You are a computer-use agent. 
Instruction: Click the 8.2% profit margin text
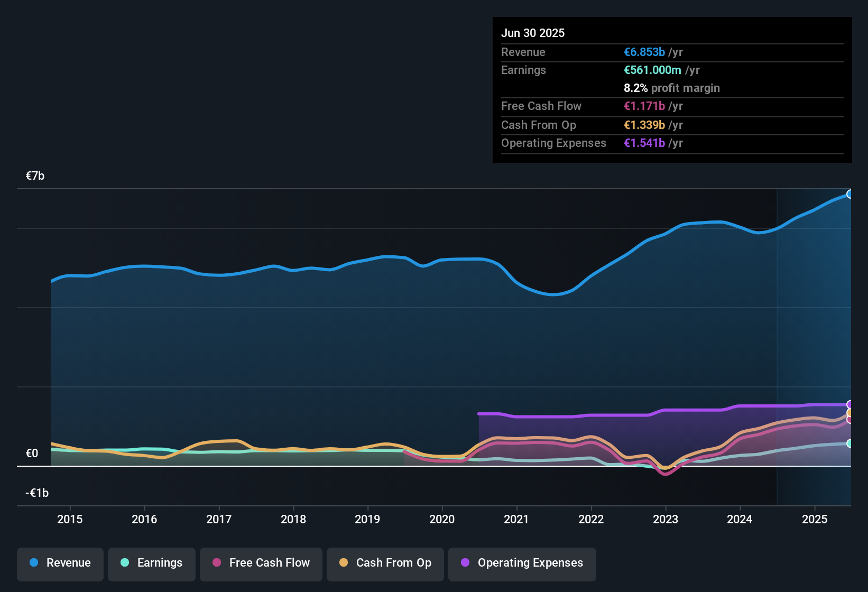coord(671,88)
